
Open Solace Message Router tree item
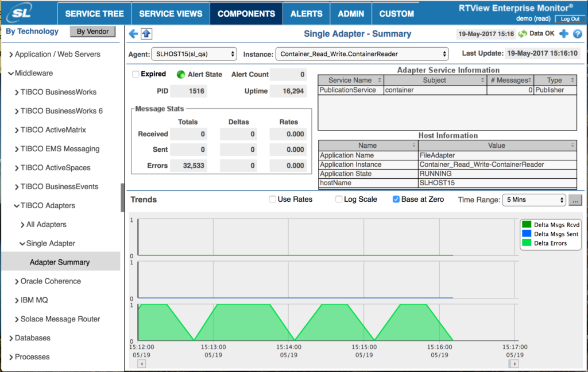coord(60,319)
